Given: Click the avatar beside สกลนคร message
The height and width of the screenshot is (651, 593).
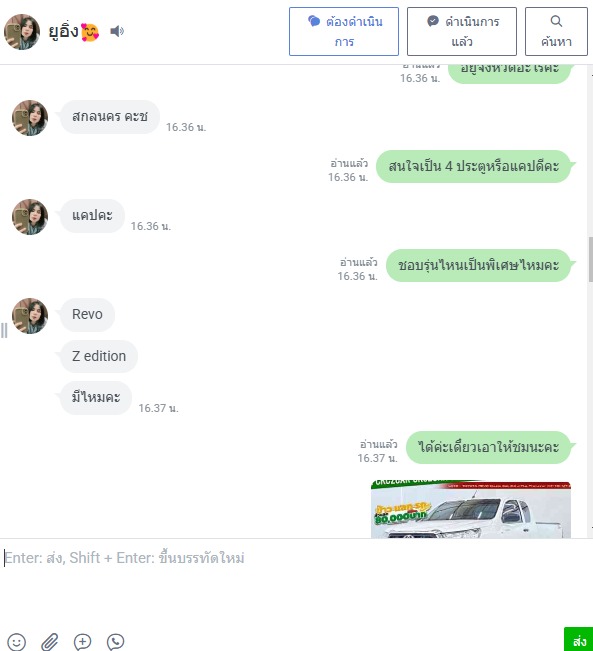Looking at the screenshot, I should 30,117.
